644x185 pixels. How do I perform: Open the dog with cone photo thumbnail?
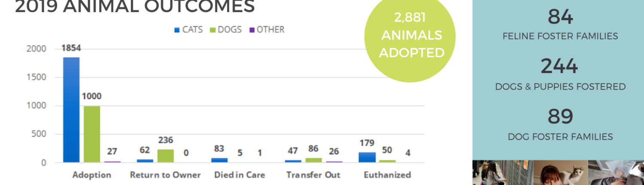click(616, 173)
